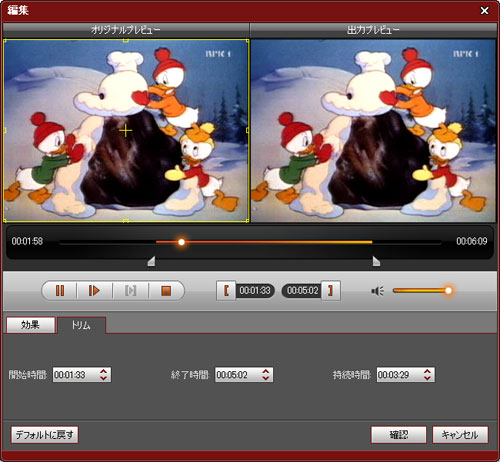Select the トリム tab
500x462 pixels.
pyautogui.click(x=82, y=325)
